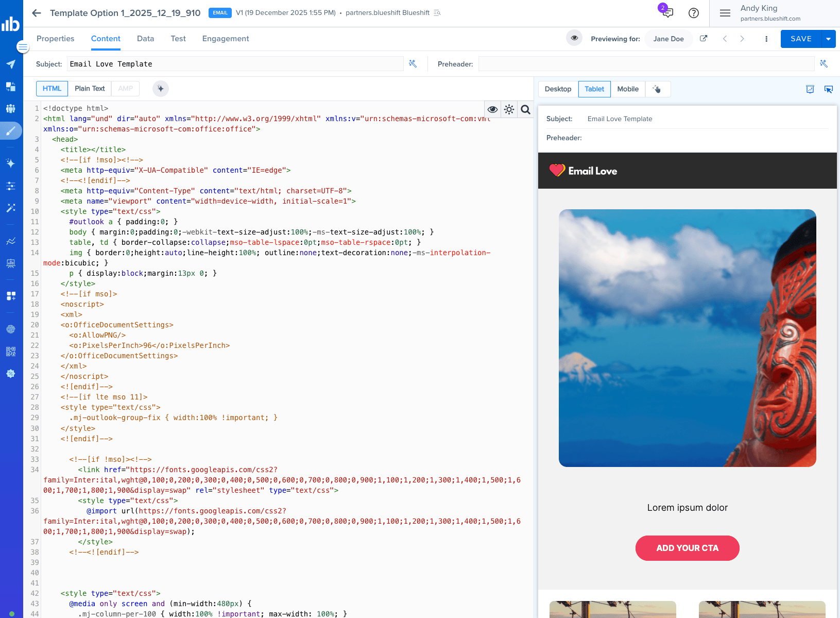Image resolution: width=840 pixels, height=618 pixels.
Task: Go to next preview user chevron
Action: click(x=742, y=39)
